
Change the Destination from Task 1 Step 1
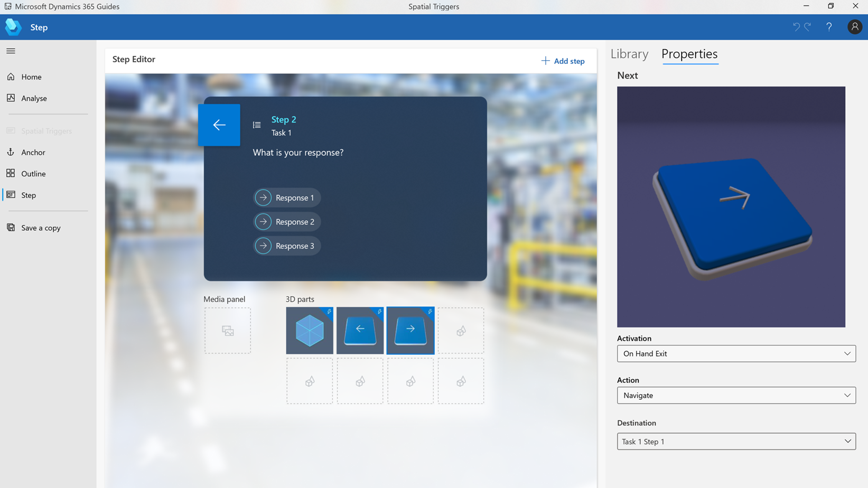pos(736,441)
